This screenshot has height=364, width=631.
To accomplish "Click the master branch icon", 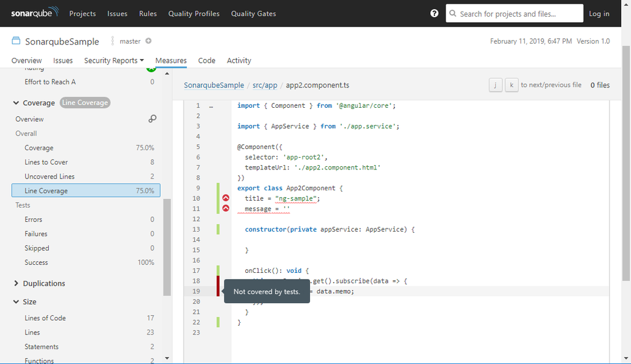I will 113,41.
